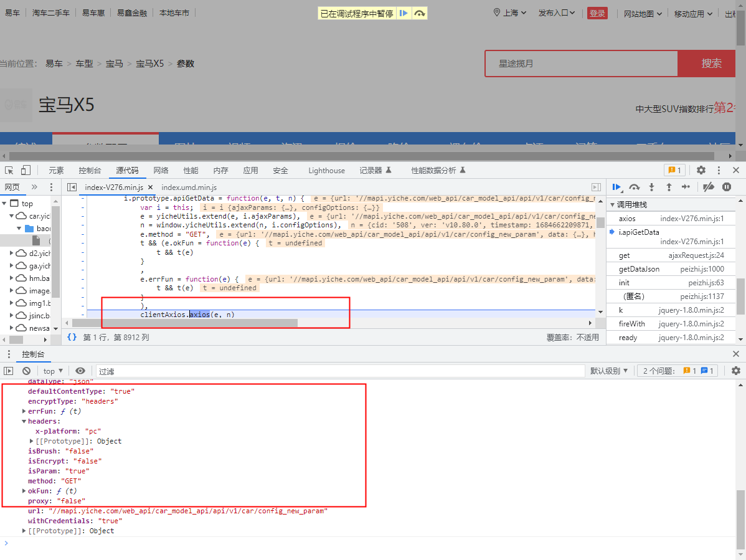Image resolution: width=746 pixels, height=560 pixels.
Task: Click the 2 个问题 issues counter
Action: coord(678,371)
